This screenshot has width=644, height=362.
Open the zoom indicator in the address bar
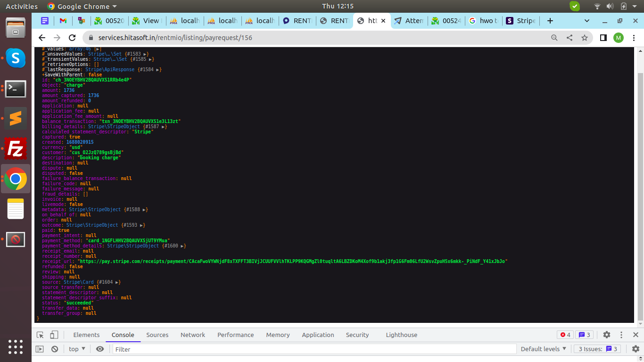tap(554, 38)
